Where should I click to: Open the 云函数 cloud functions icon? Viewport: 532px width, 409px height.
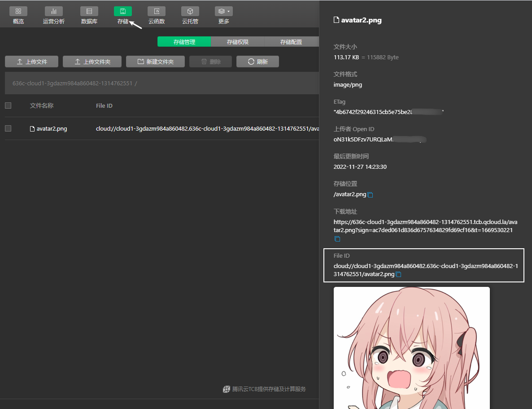coord(157,11)
